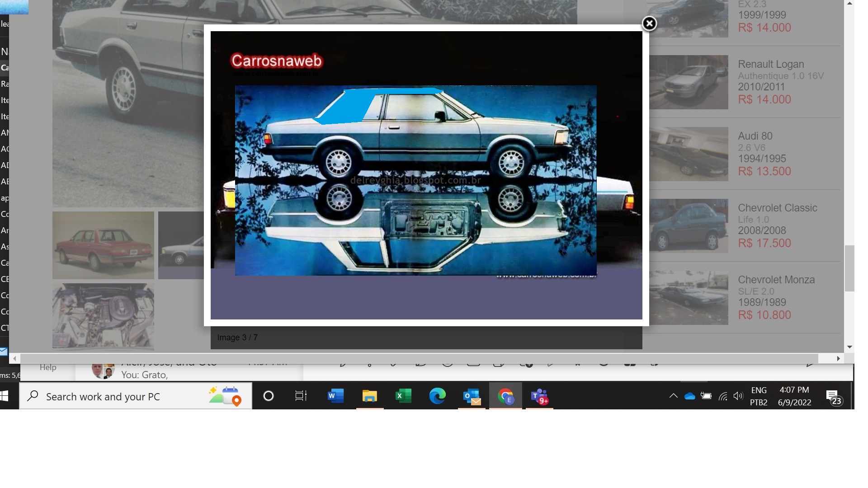Click the Help menu in background window
Viewport: 868px width, 488px height.
pos(48,367)
